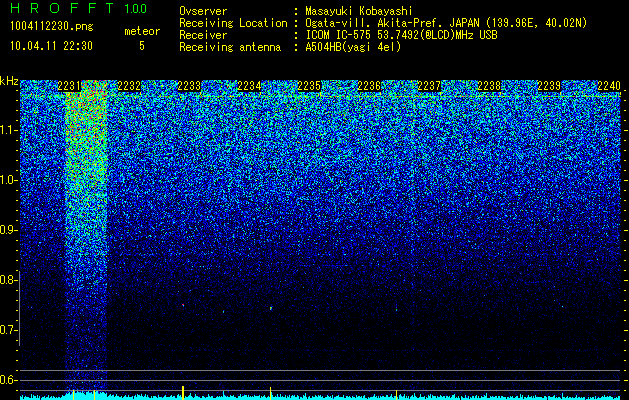This screenshot has width=629, height=400.
Task: Click the Receiving antenna label
Action: click(x=230, y=47)
